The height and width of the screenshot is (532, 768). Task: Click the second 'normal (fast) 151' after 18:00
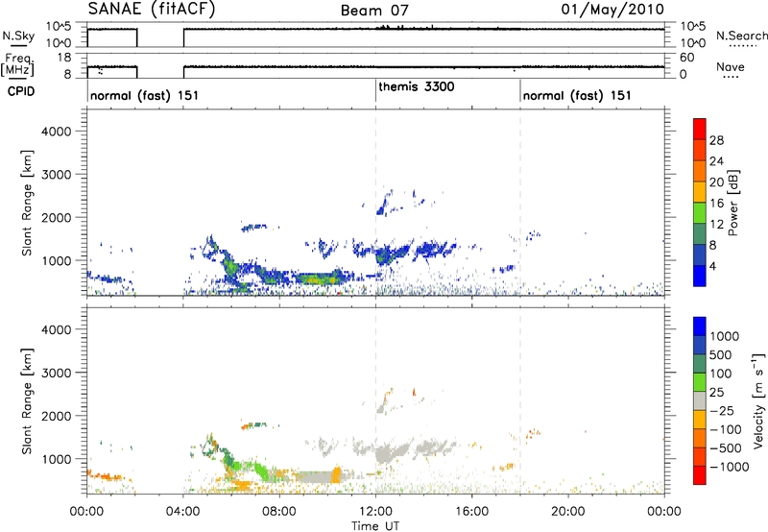(x=577, y=95)
